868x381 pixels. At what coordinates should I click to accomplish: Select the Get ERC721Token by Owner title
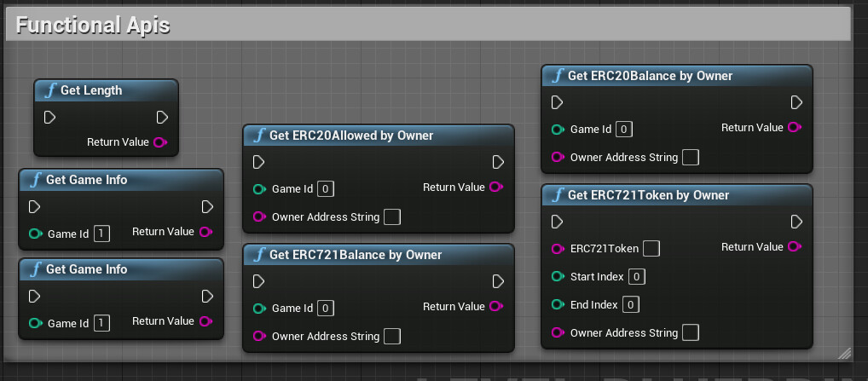pyautogui.click(x=648, y=195)
